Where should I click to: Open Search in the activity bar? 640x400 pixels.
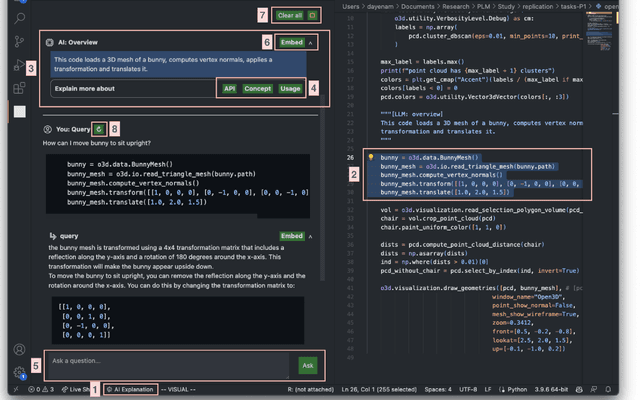pos(19,16)
